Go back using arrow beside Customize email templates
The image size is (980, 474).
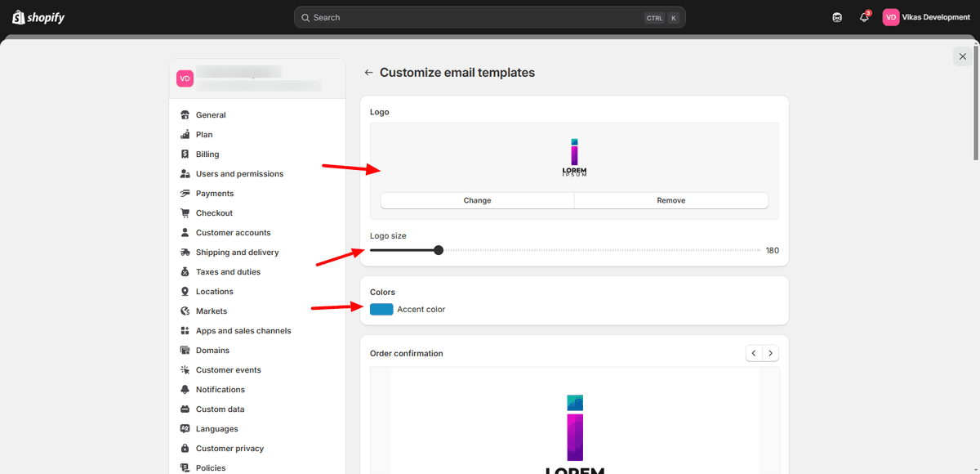click(x=369, y=73)
